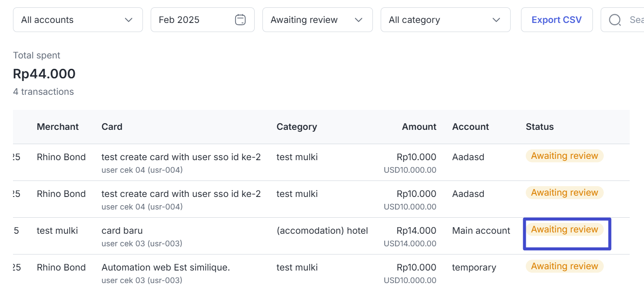This screenshot has width=644, height=290.
Task: Click the (accomodation) hotel category cell
Action: pos(322,231)
